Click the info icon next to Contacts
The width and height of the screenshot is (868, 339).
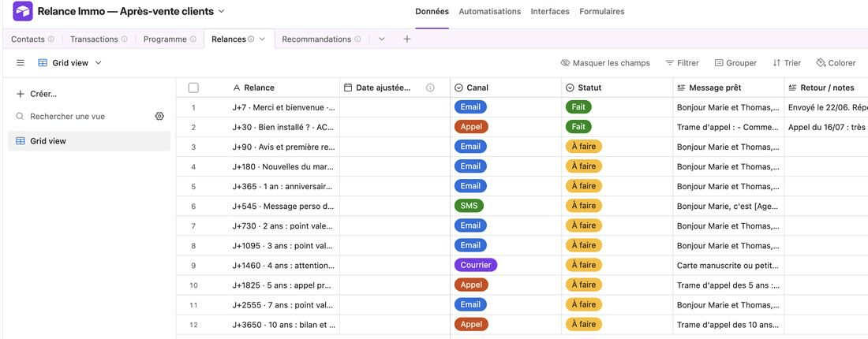51,39
